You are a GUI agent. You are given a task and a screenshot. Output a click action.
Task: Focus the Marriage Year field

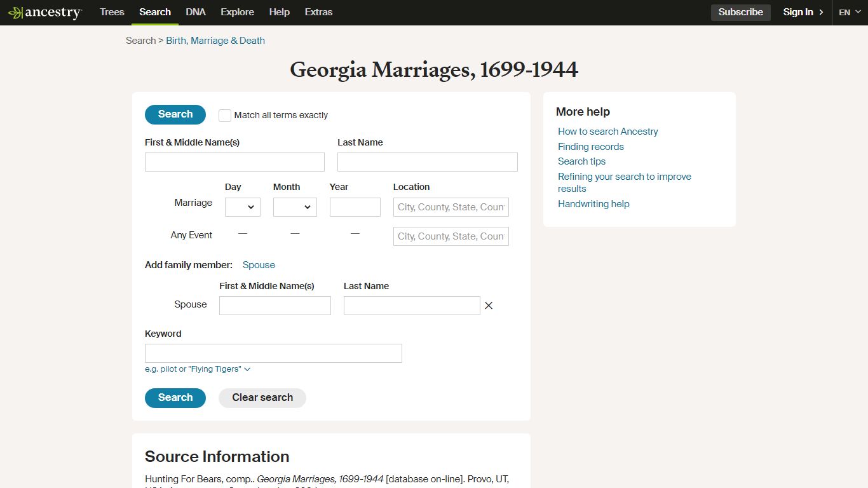click(x=355, y=207)
